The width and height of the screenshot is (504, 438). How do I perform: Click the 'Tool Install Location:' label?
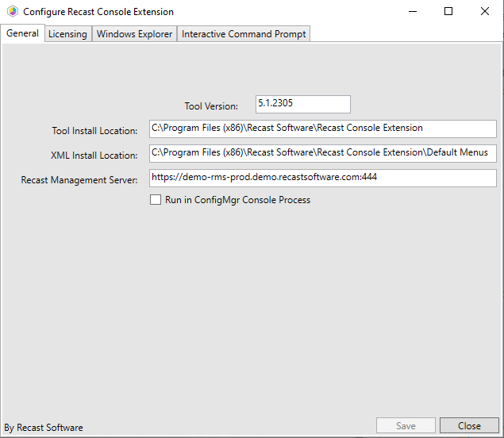[x=94, y=131]
